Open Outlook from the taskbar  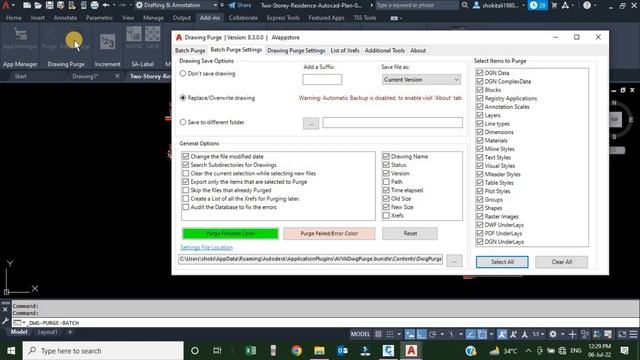coord(342,351)
